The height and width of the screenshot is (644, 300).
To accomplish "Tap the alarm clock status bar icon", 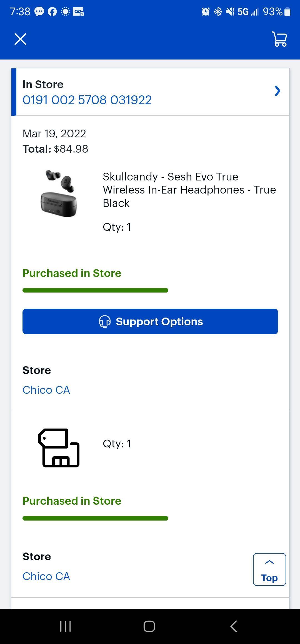I will [205, 12].
